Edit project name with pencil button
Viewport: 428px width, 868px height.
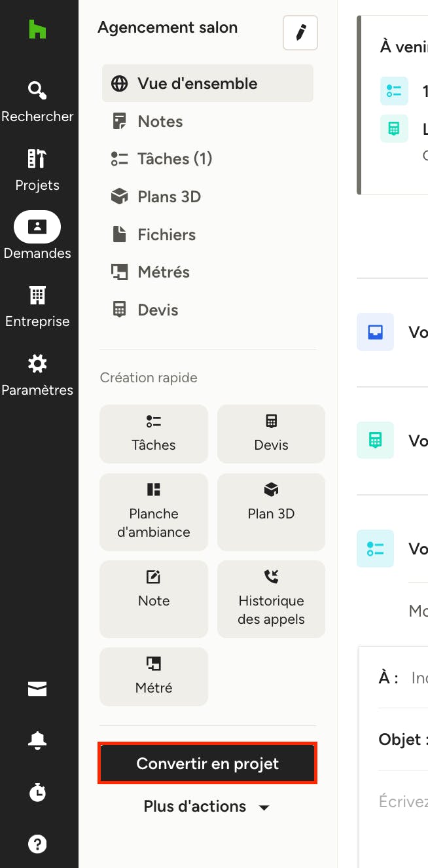(x=300, y=33)
